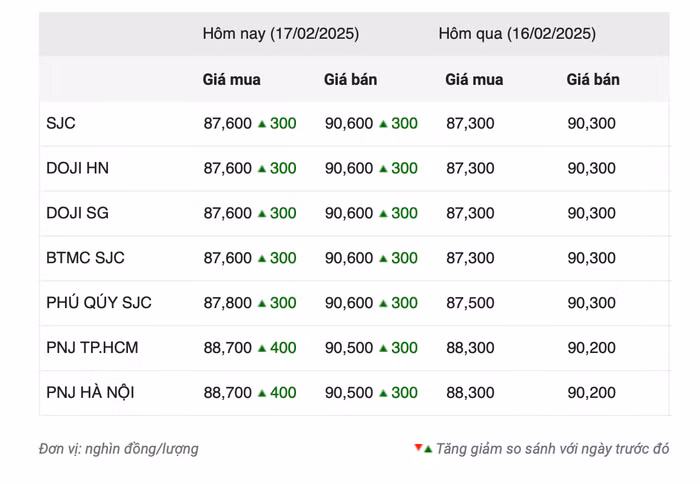Click the up arrow beside PNJ TP.HCM 88,700

click(x=262, y=348)
